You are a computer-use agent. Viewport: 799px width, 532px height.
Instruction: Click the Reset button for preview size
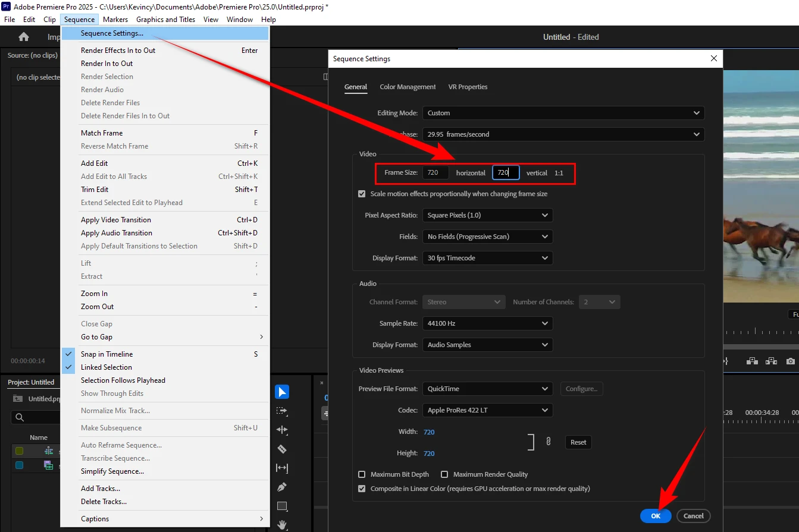[578, 442]
